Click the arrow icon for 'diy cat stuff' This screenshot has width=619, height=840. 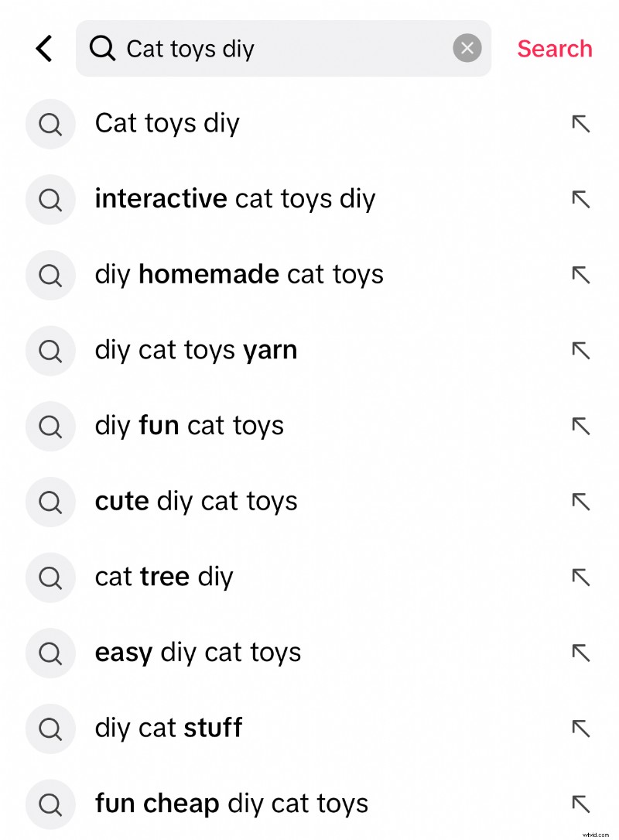click(x=580, y=728)
